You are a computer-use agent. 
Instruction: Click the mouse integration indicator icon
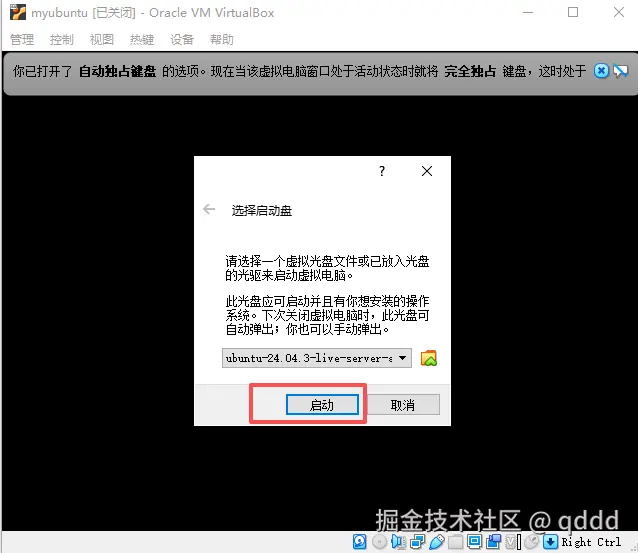tap(531, 542)
